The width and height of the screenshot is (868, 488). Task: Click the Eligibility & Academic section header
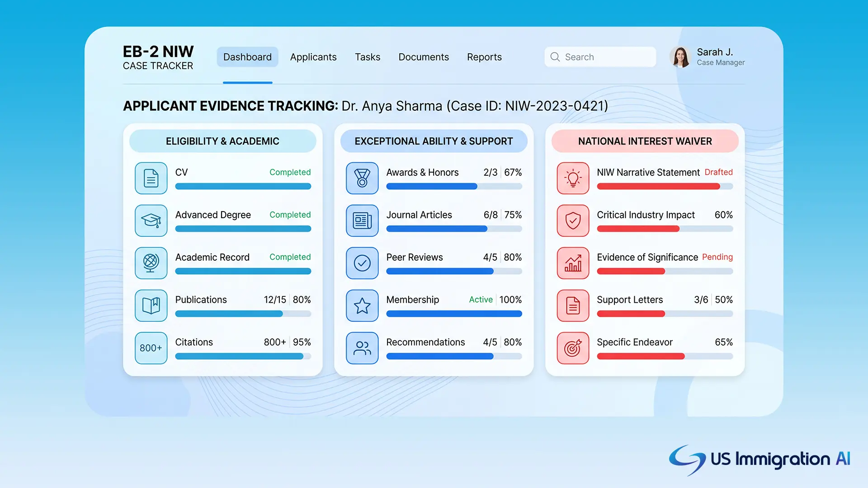click(x=223, y=141)
